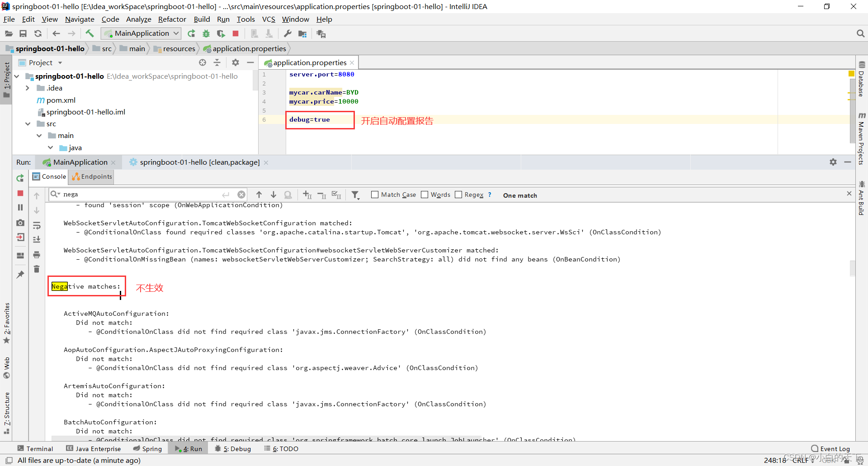
Task: Collapse the main folder in tree
Action: 39,135
